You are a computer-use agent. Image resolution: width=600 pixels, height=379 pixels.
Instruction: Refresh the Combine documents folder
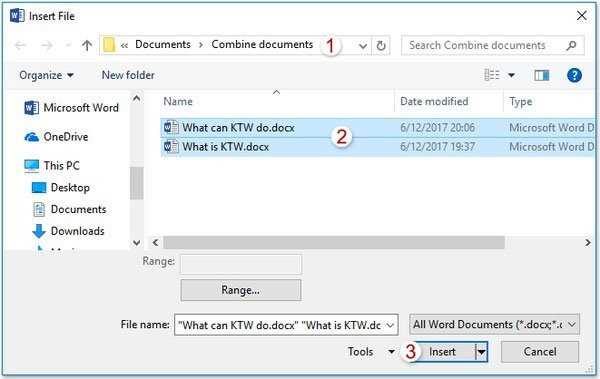tap(381, 46)
